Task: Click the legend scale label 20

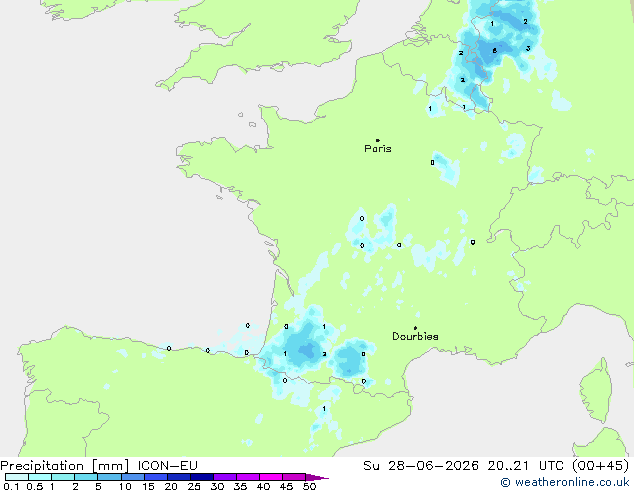Action: [171, 486]
